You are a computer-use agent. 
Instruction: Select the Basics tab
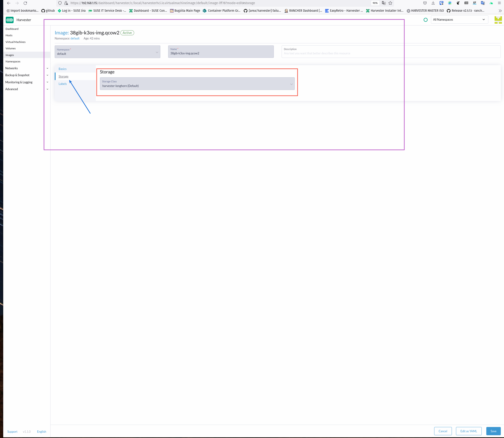pos(62,69)
